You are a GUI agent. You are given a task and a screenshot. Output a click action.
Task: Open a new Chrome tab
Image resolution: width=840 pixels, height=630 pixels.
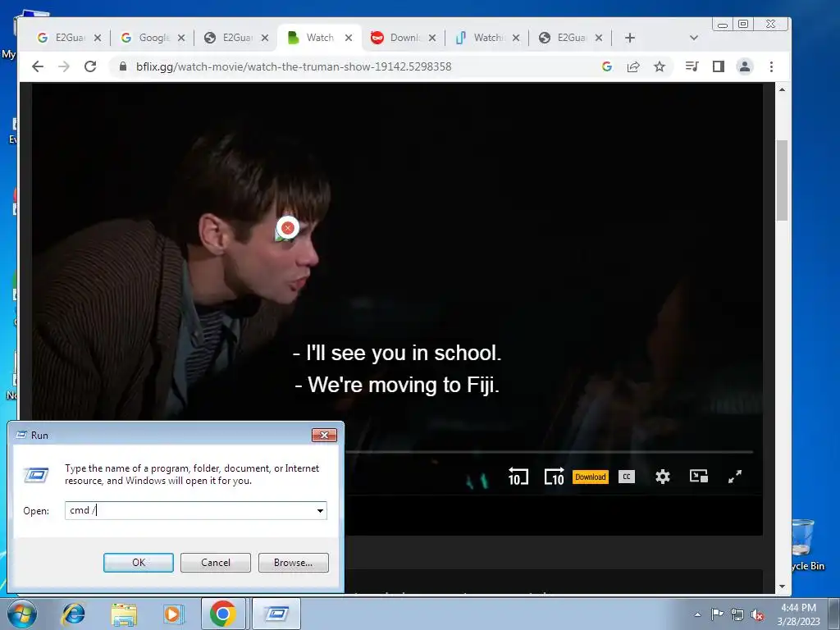click(630, 38)
